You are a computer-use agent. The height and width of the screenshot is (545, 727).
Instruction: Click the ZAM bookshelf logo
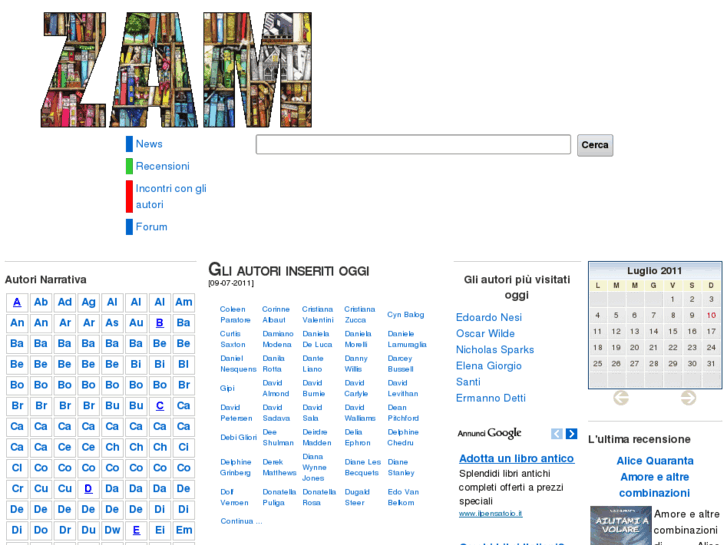pos(176,70)
